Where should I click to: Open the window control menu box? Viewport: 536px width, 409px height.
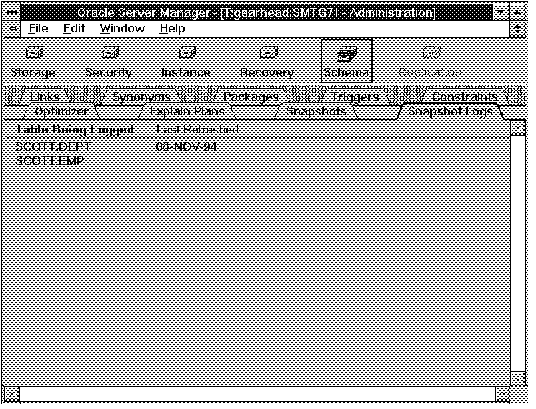pyautogui.click(x=11, y=13)
